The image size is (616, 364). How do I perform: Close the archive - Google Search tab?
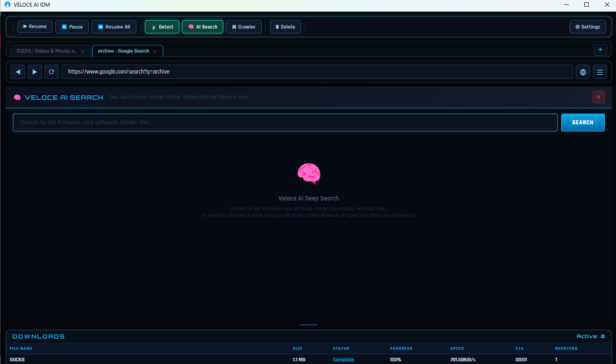coord(155,51)
